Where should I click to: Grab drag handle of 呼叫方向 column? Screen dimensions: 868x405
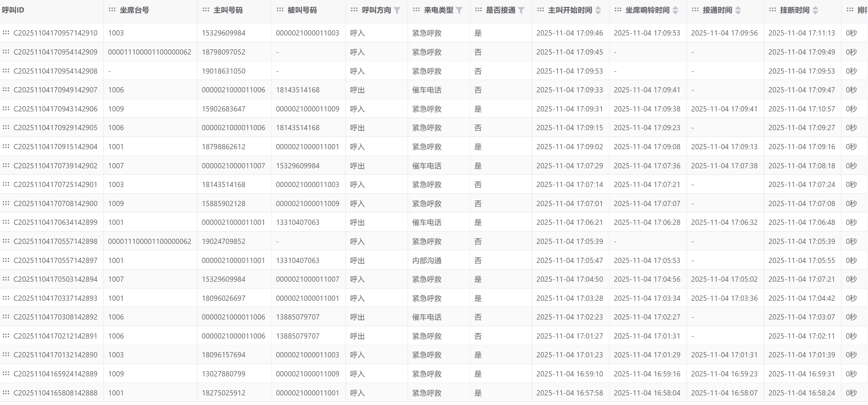coord(354,10)
